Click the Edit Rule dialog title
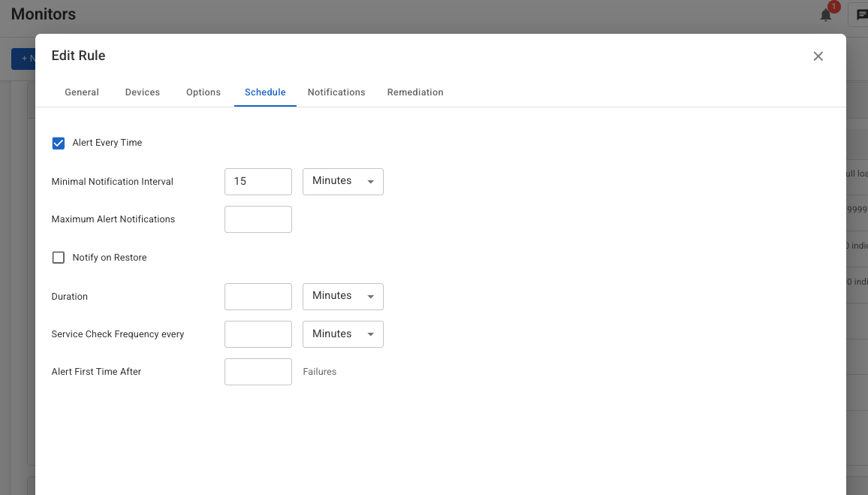 [x=78, y=56]
